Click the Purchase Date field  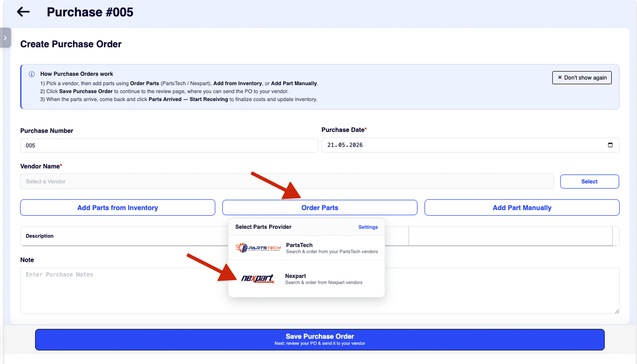pos(470,145)
